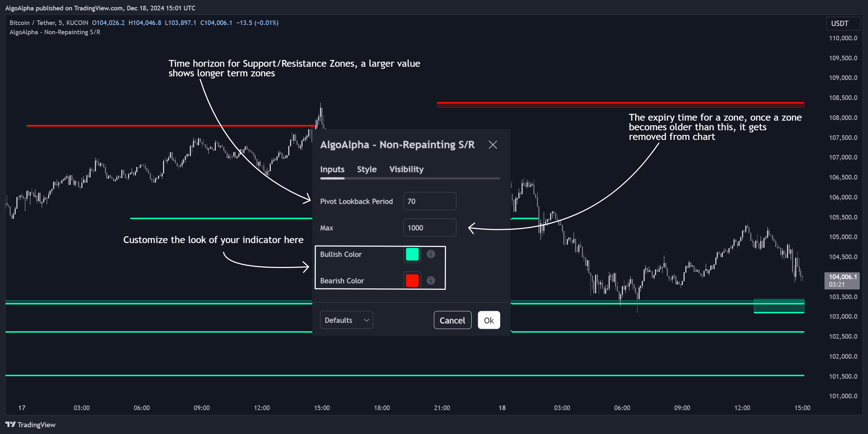Image resolution: width=868 pixels, height=434 pixels.
Task: Click the 06:00 label on December 18
Action: point(622,408)
